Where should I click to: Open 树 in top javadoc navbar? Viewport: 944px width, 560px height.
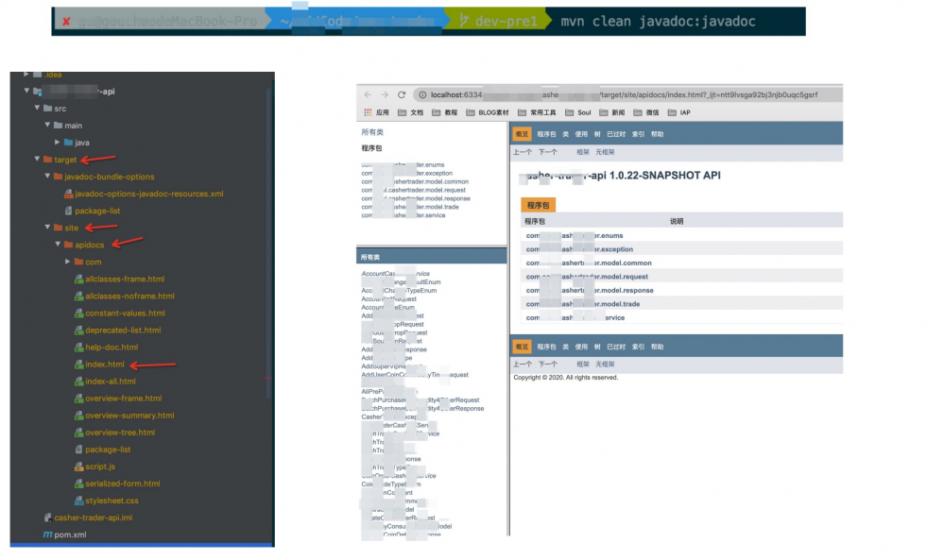[597, 134]
